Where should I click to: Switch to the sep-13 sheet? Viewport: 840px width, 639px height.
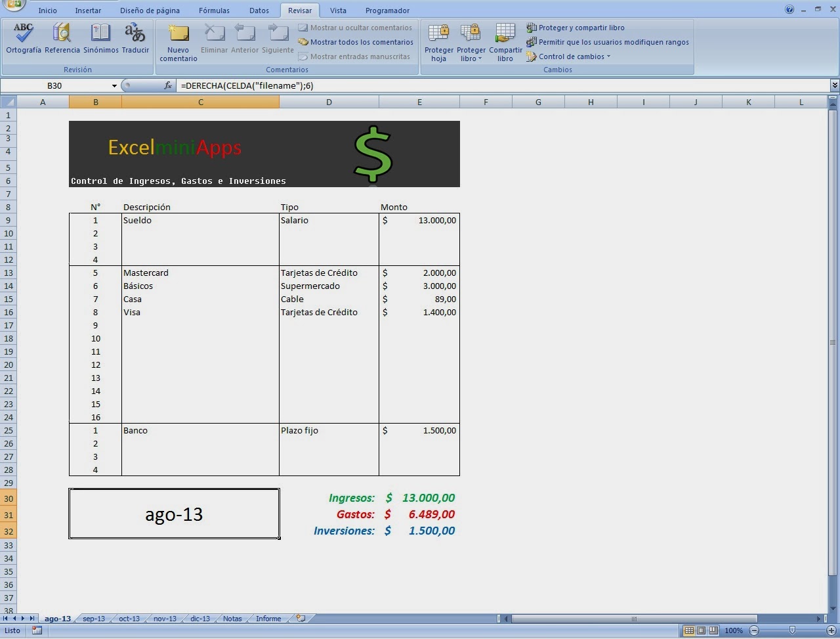coord(94,619)
